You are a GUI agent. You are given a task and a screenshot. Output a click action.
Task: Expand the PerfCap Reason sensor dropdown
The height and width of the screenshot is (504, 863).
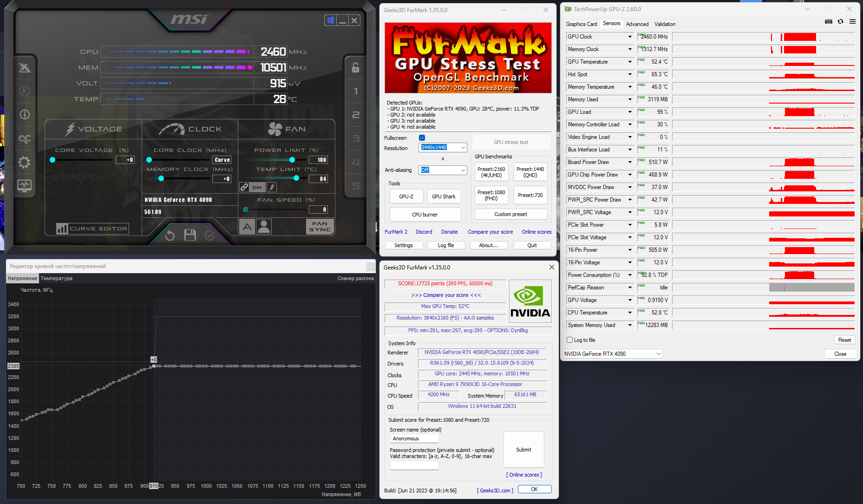click(x=630, y=288)
